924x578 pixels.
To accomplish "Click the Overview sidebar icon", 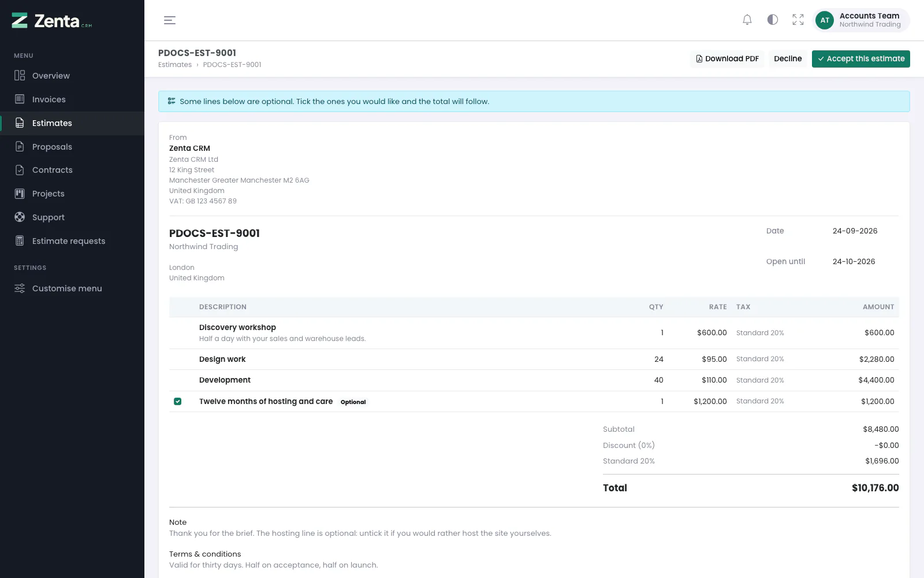I will click(x=20, y=76).
